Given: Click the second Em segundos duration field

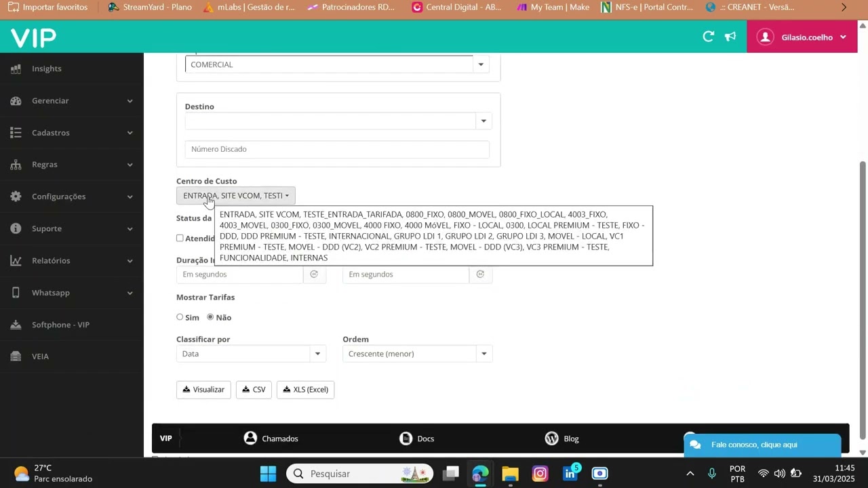Looking at the screenshot, I should pos(406,274).
